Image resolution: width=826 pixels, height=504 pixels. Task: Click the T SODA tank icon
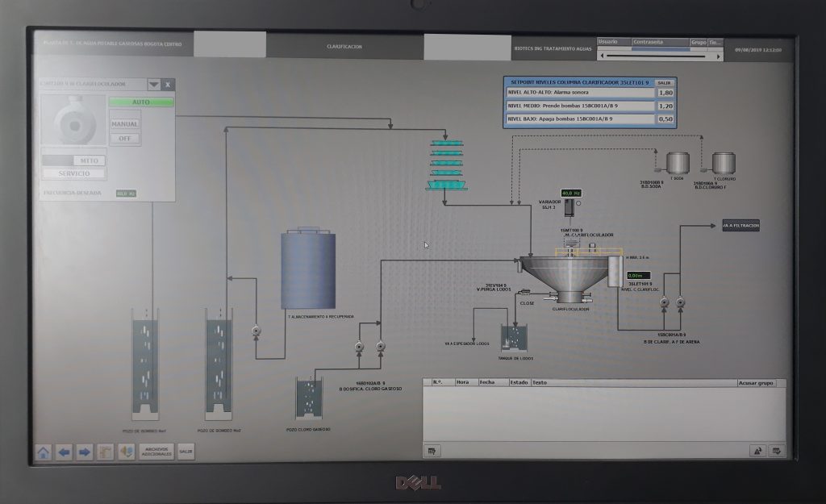[x=675, y=164]
